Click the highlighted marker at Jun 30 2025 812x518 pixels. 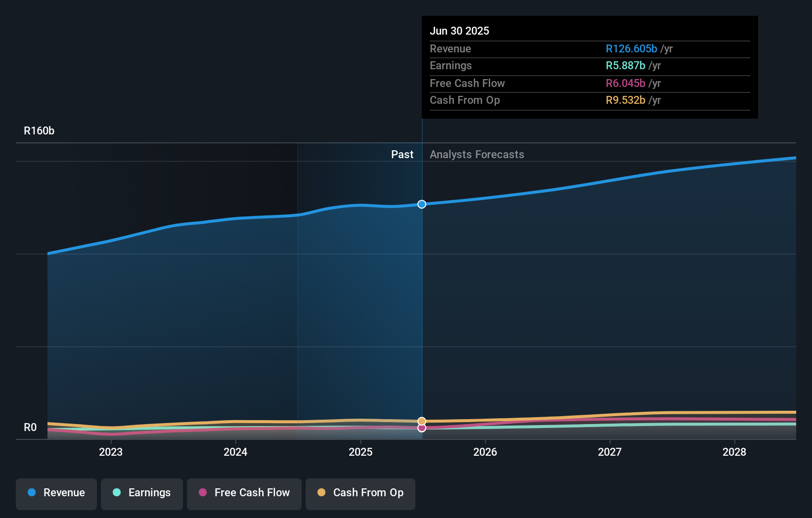tap(421, 204)
